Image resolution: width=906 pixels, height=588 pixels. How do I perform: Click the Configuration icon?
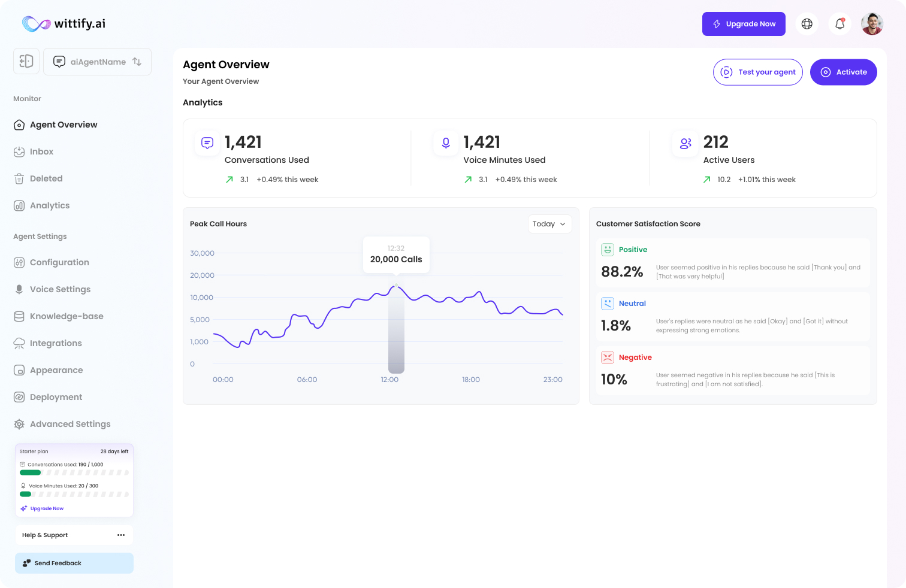19,262
